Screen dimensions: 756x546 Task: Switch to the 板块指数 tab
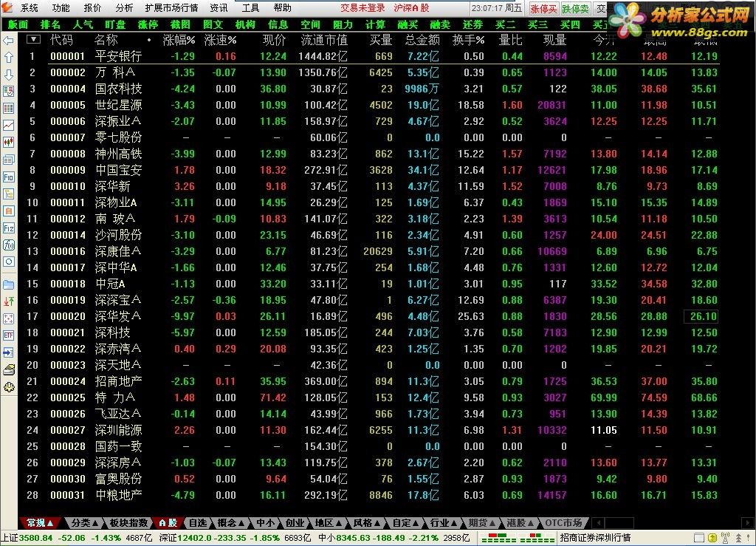click(128, 523)
